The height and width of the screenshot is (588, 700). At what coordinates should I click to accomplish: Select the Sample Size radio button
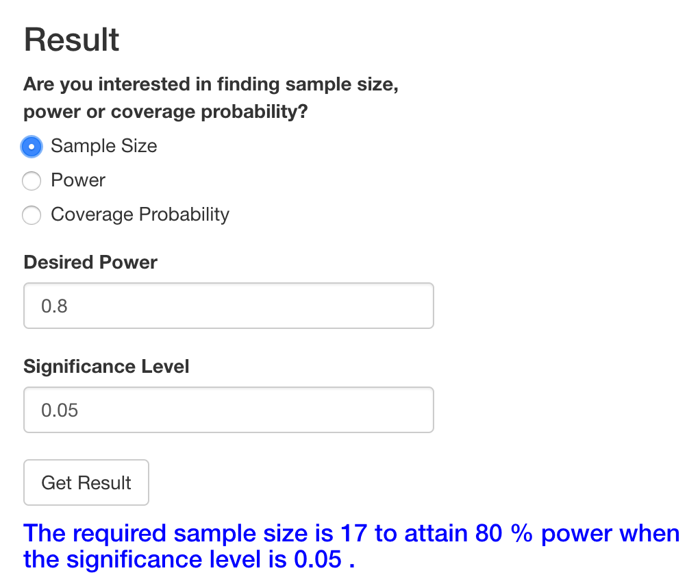click(32, 146)
